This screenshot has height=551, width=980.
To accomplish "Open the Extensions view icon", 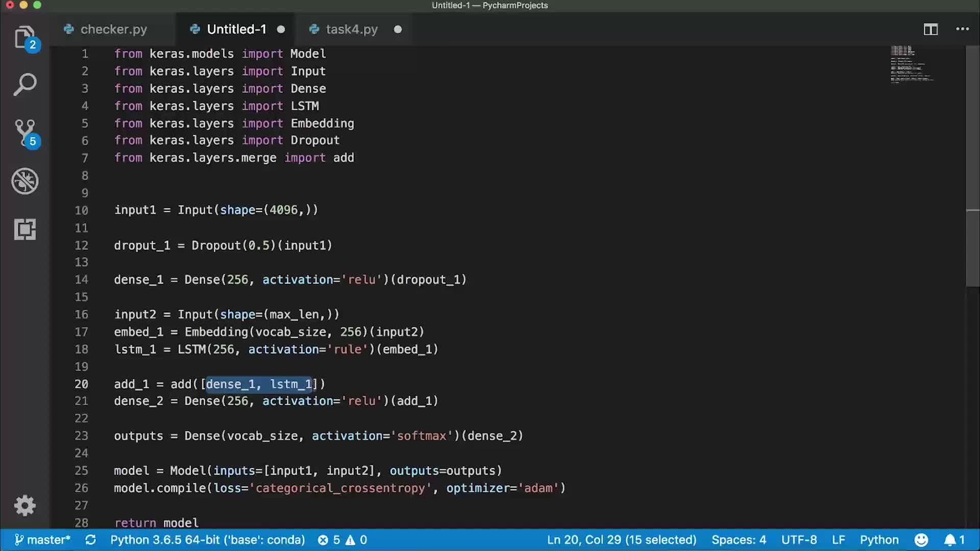I will pyautogui.click(x=24, y=230).
